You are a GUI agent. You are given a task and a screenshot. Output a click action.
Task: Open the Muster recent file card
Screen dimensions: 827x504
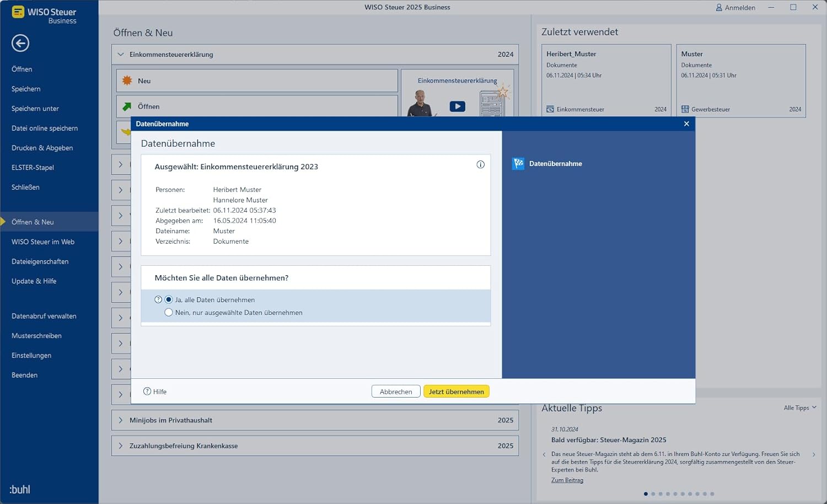point(741,81)
